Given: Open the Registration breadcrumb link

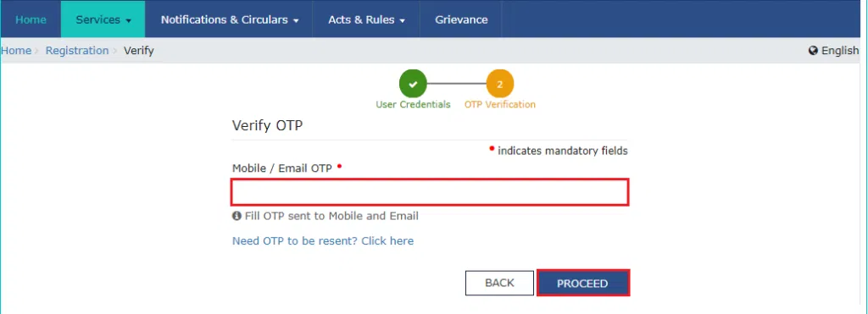Looking at the screenshot, I should tap(77, 50).
